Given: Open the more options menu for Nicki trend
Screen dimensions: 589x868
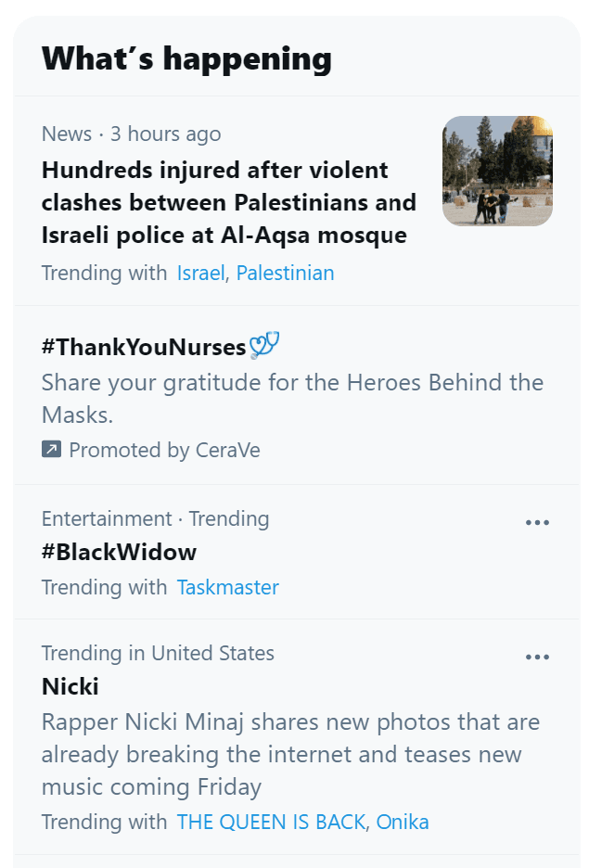Looking at the screenshot, I should coord(538,657).
